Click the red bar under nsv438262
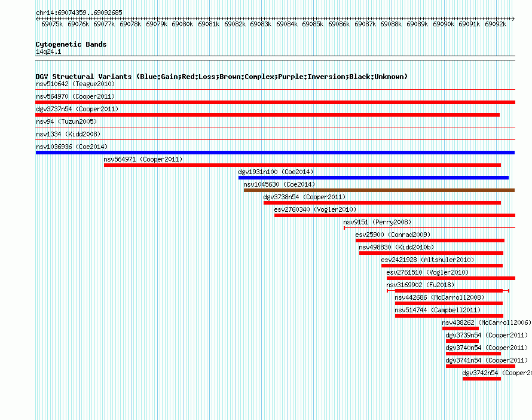This screenshot has height=420, width=532. click(460, 328)
